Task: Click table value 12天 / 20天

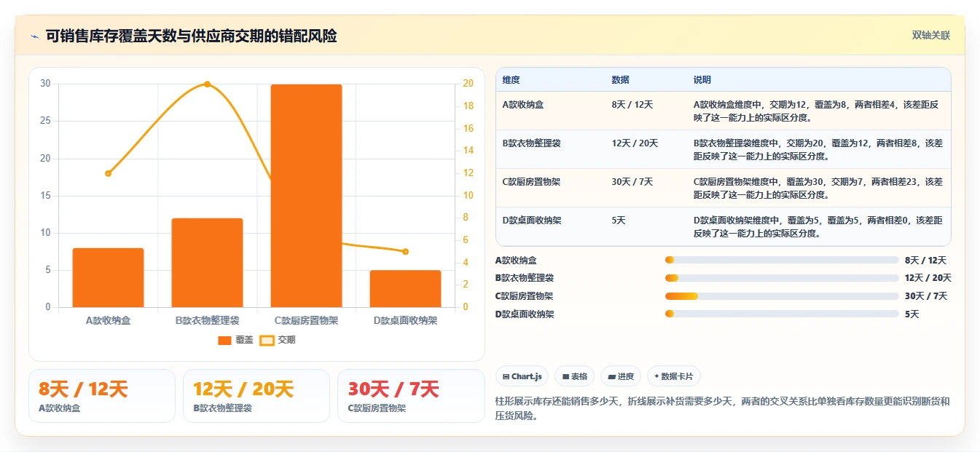Action: click(635, 143)
